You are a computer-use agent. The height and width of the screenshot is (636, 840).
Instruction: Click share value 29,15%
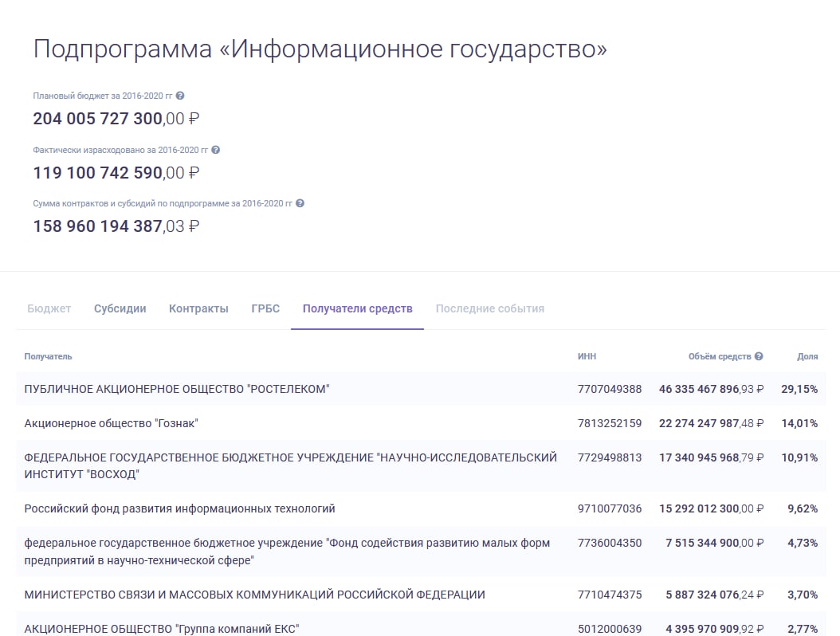click(x=799, y=389)
